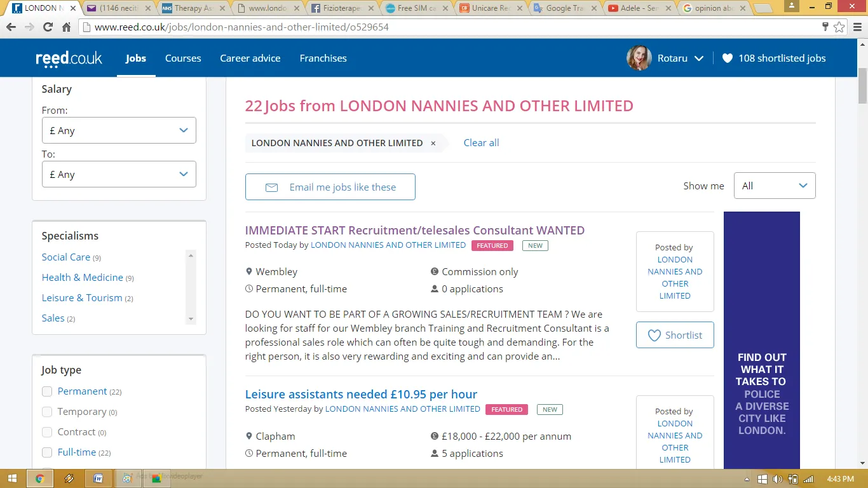The width and height of the screenshot is (868, 488).
Task: Switch to the Fizioterapeut Facebook tab
Action: [341, 8]
